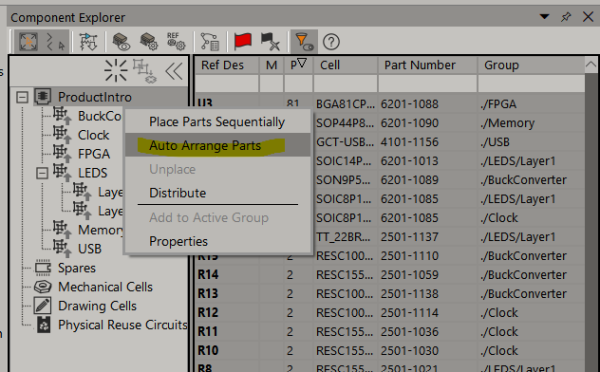Select the R12 row
The width and height of the screenshot is (600, 372).
390,313
